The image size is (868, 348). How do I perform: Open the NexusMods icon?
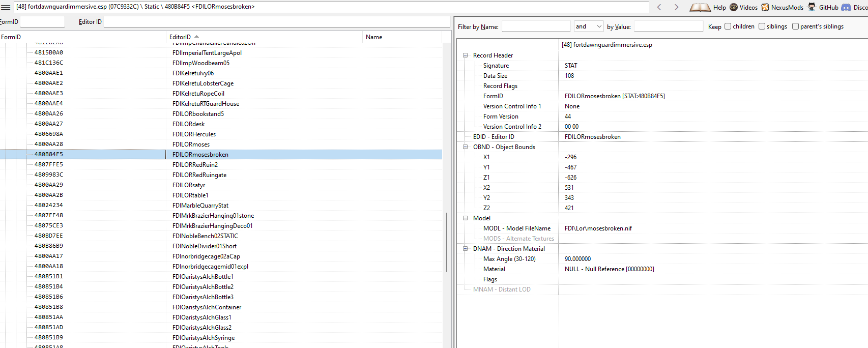765,7
